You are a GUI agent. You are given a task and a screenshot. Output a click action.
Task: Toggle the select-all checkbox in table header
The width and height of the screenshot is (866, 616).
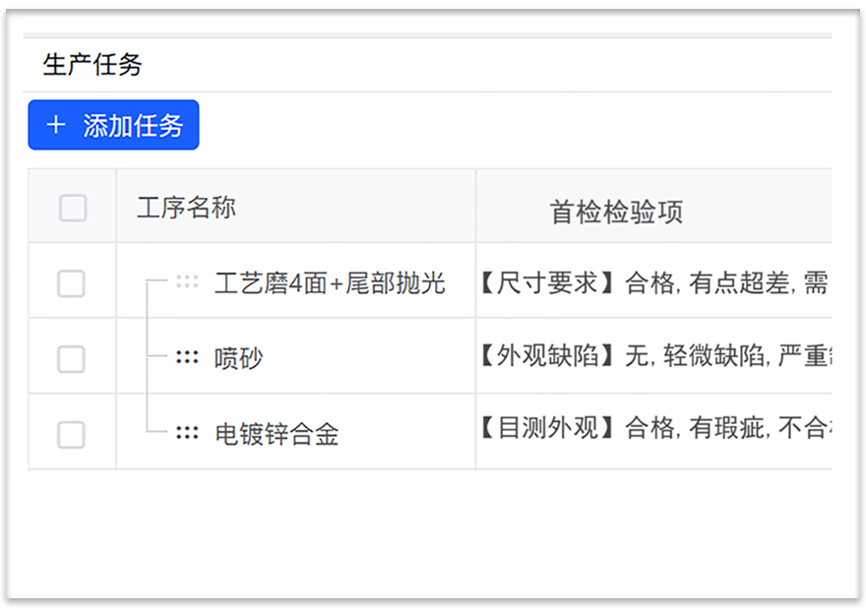pos(73,208)
